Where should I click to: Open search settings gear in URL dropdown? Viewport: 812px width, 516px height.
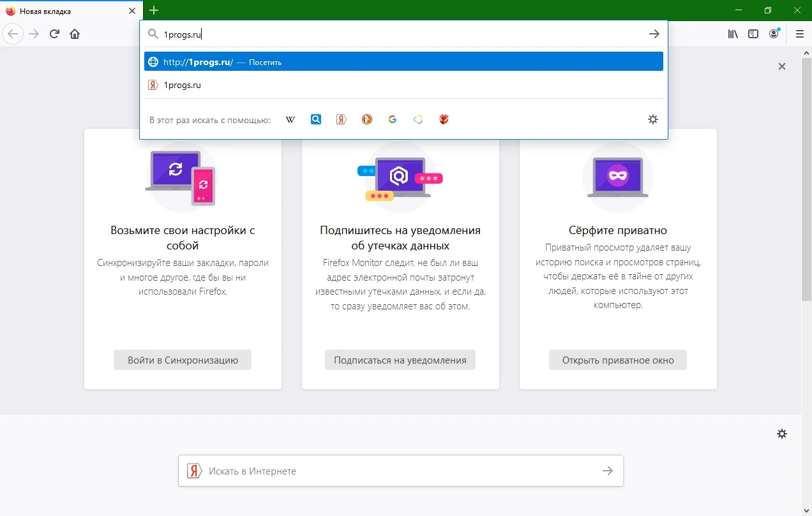pyautogui.click(x=653, y=119)
